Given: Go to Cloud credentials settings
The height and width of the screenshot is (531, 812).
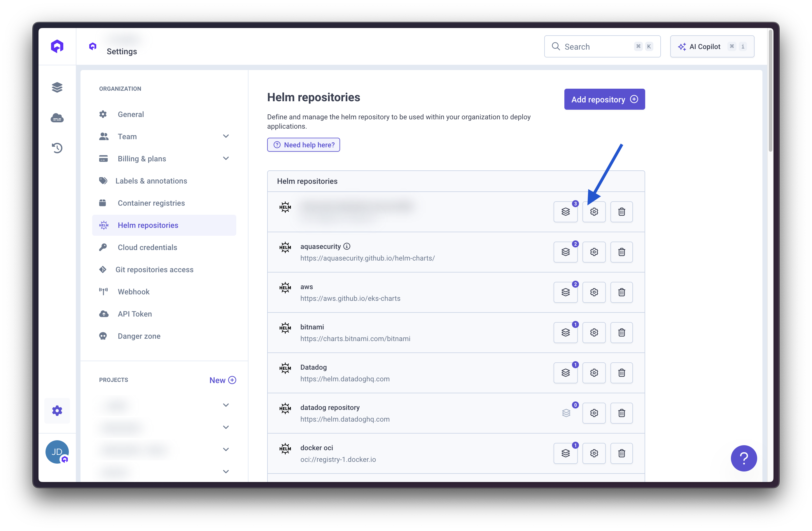Looking at the screenshot, I should point(147,247).
